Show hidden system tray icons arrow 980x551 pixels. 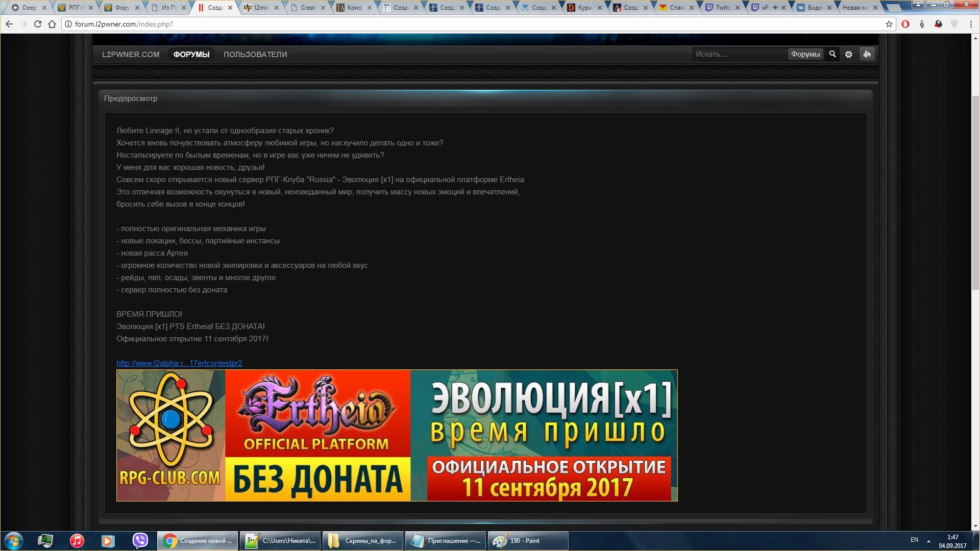coord(928,541)
